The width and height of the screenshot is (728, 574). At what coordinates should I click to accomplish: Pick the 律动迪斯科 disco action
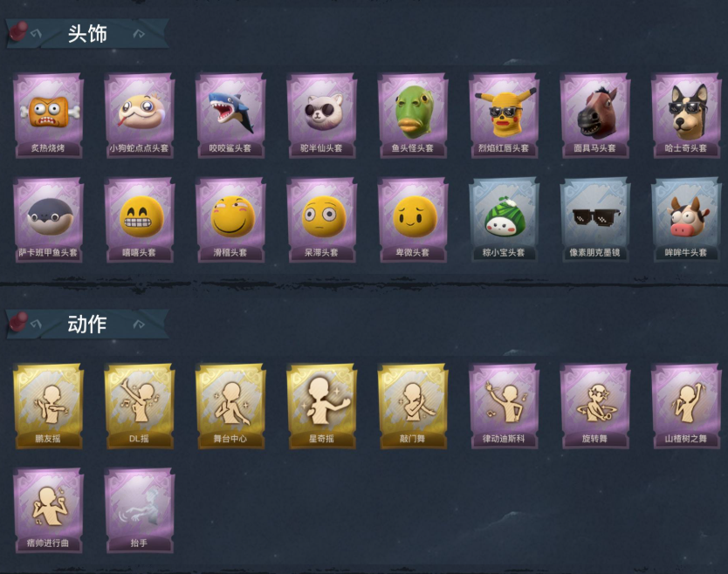tap(504, 406)
